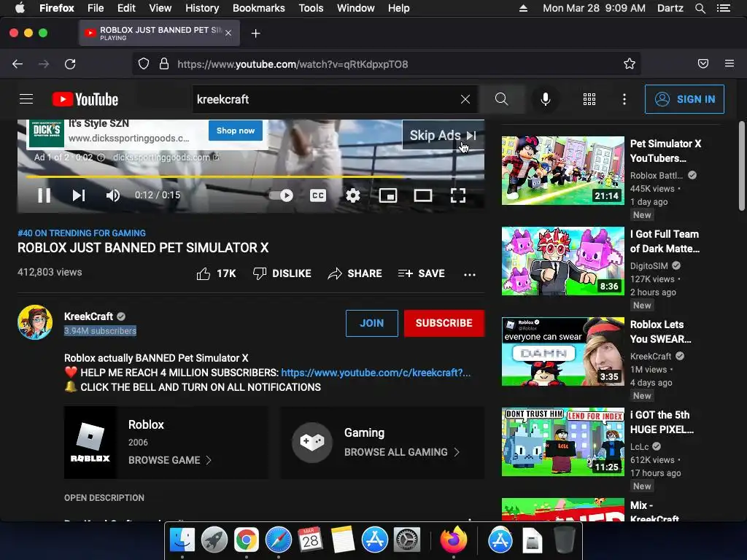Share the video
The width and height of the screenshot is (747, 560).
click(x=355, y=273)
